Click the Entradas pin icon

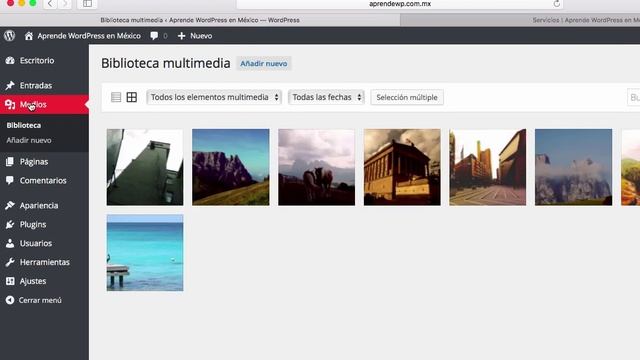[x=10, y=85]
